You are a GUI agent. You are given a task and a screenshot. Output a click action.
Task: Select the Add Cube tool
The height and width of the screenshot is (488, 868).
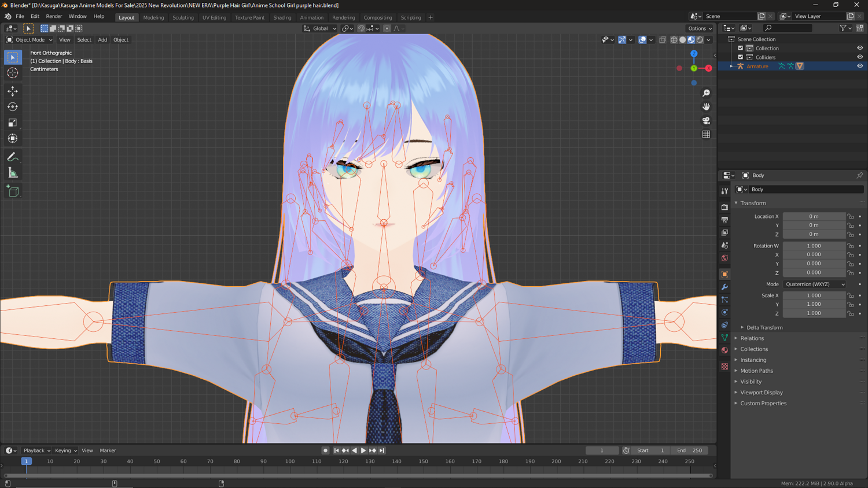point(13,191)
